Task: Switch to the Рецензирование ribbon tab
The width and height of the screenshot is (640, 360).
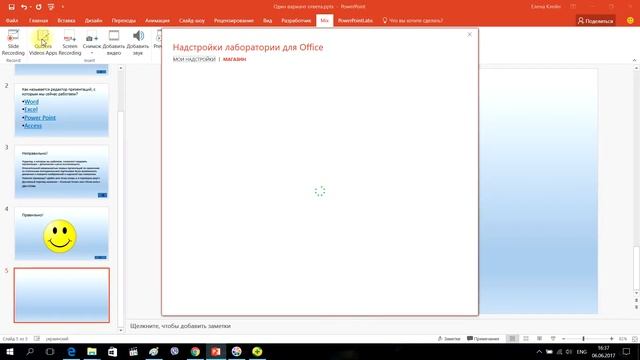Action: click(x=233, y=20)
